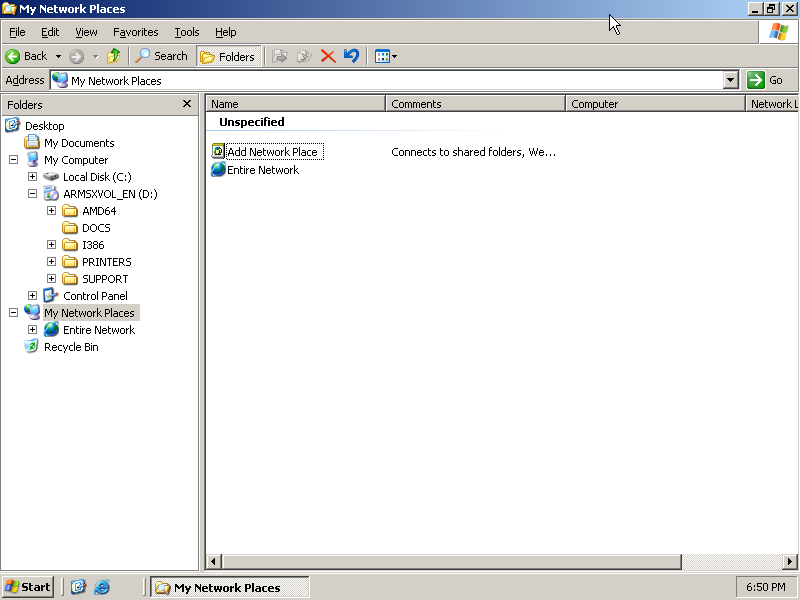
Task: Click the red Delete X icon
Action: (x=328, y=56)
